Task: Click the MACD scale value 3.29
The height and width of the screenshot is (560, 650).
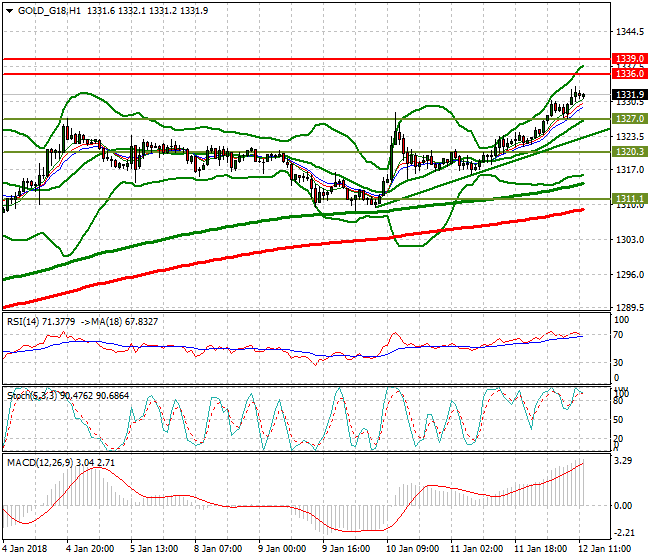Action: (x=623, y=461)
